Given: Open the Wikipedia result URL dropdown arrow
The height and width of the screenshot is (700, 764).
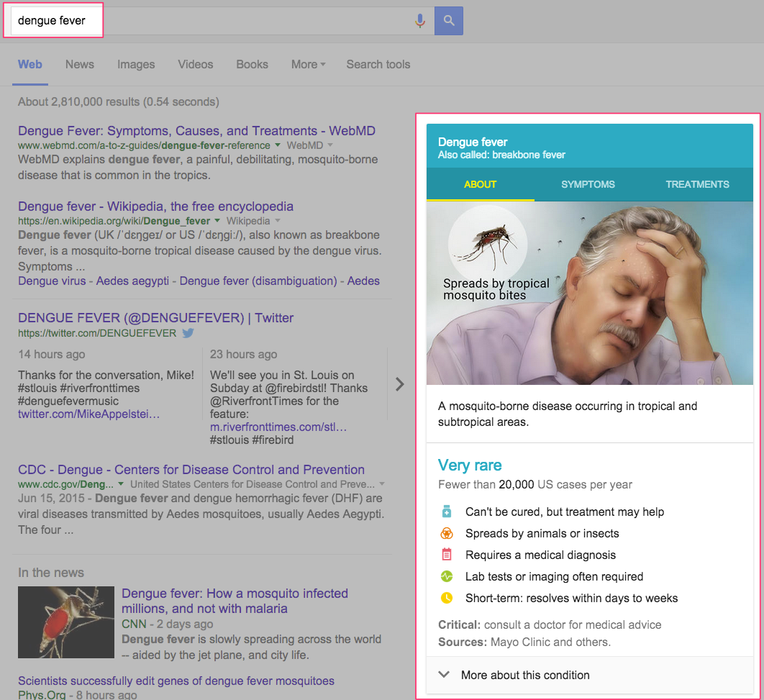Looking at the screenshot, I should [217, 221].
